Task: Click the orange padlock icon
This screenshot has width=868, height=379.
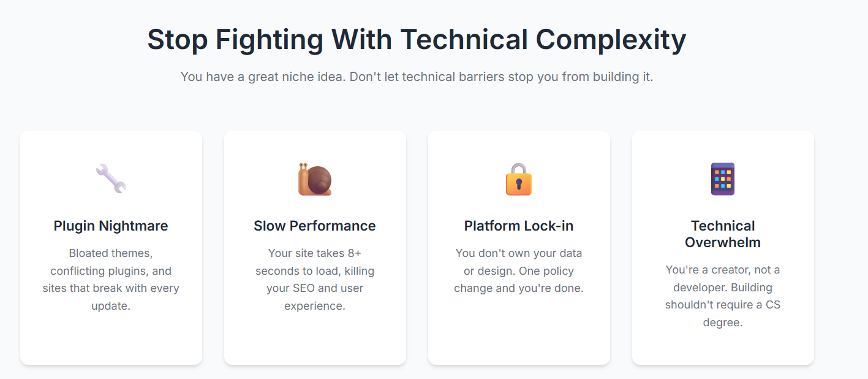Action: [519, 179]
